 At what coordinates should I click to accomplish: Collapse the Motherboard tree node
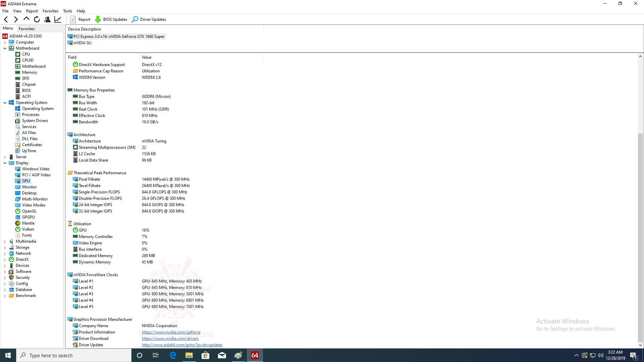click(5, 48)
